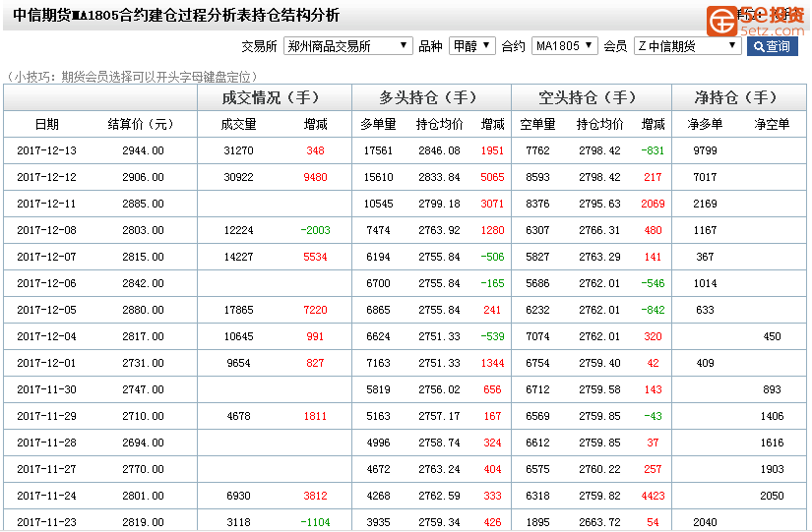
Task: Select date cell 2017-12-04
Action: coord(46,336)
